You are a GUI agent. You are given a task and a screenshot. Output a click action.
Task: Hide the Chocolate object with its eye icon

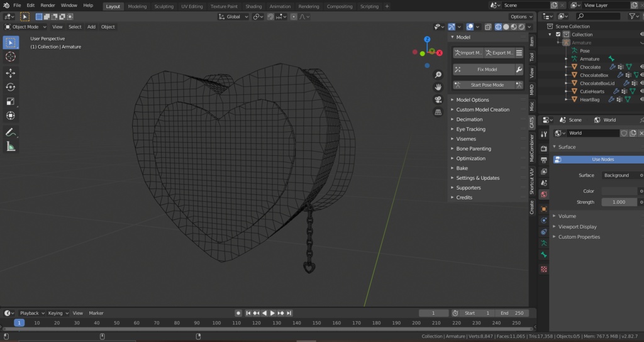(x=642, y=67)
